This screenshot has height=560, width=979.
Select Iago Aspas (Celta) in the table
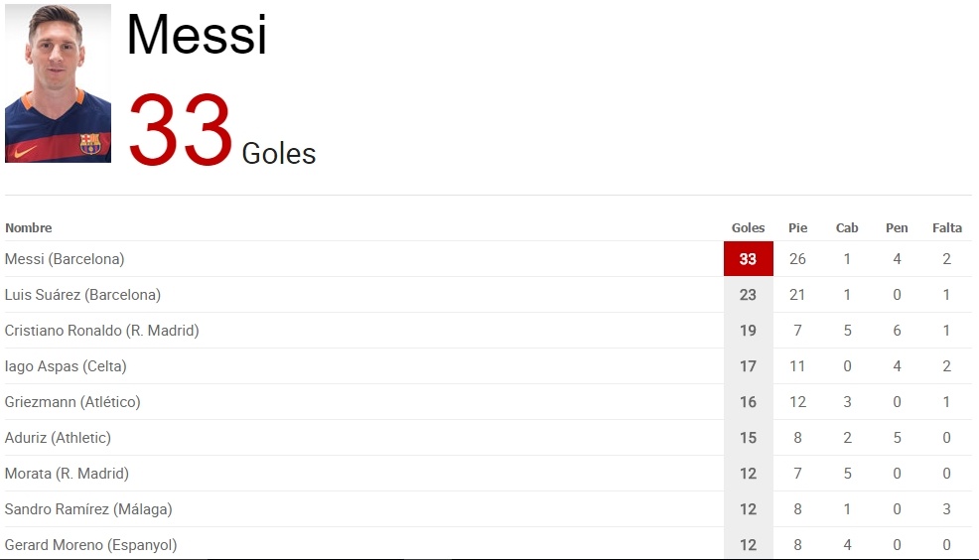(66, 366)
